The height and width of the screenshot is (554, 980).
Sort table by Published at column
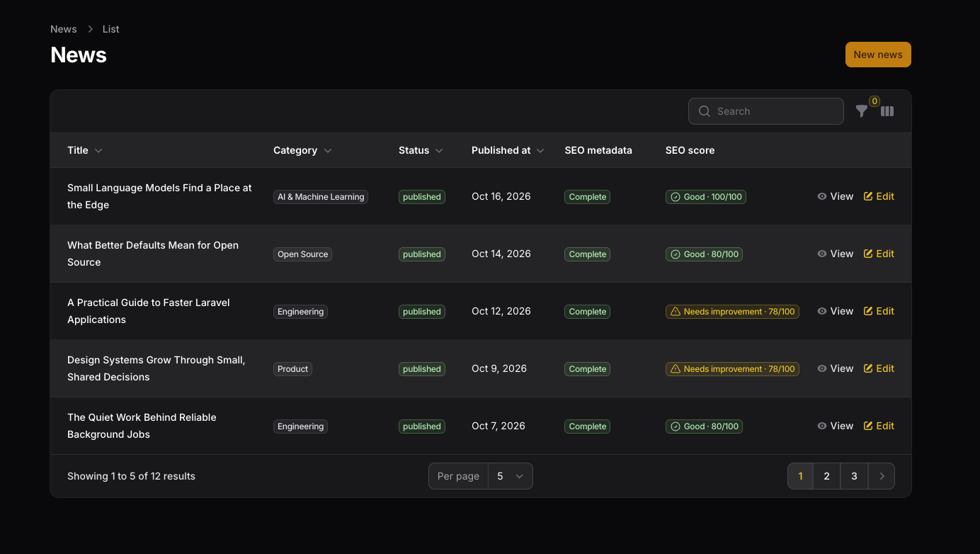[508, 150]
